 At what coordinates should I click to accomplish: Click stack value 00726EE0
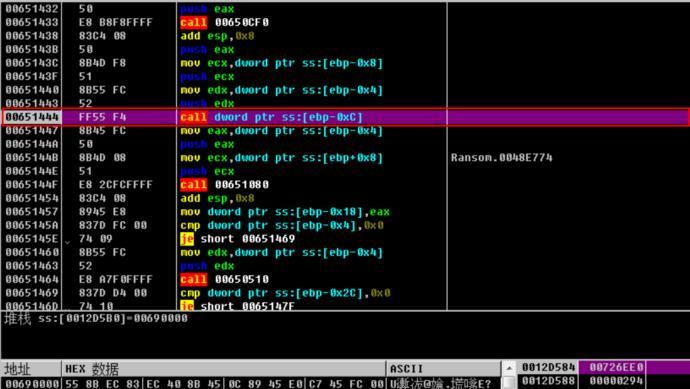point(617,367)
